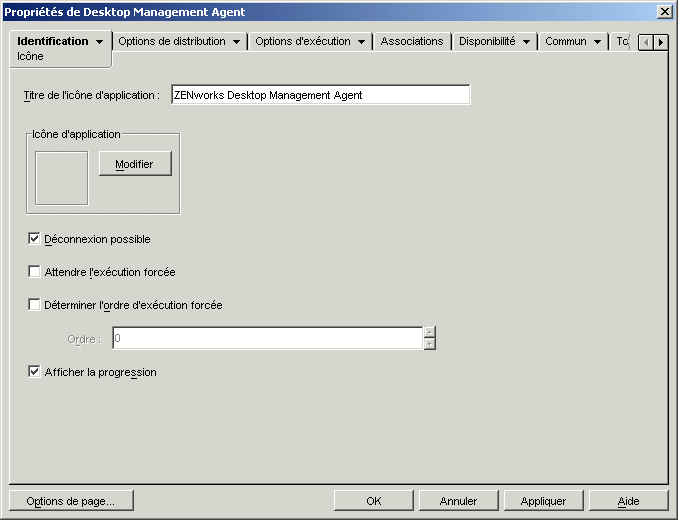This screenshot has width=678, height=520.
Task: Uncheck Déconnexion possible checkbox
Action: point(34,239)
